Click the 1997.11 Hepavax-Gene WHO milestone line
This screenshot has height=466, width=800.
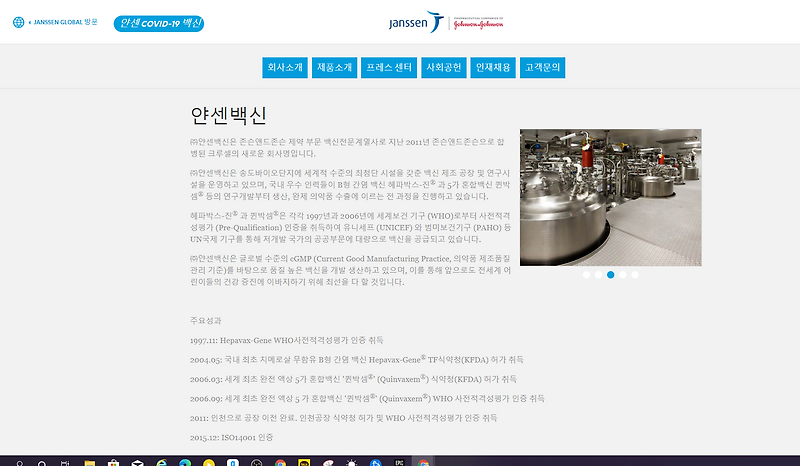click(x=287, y=340)
